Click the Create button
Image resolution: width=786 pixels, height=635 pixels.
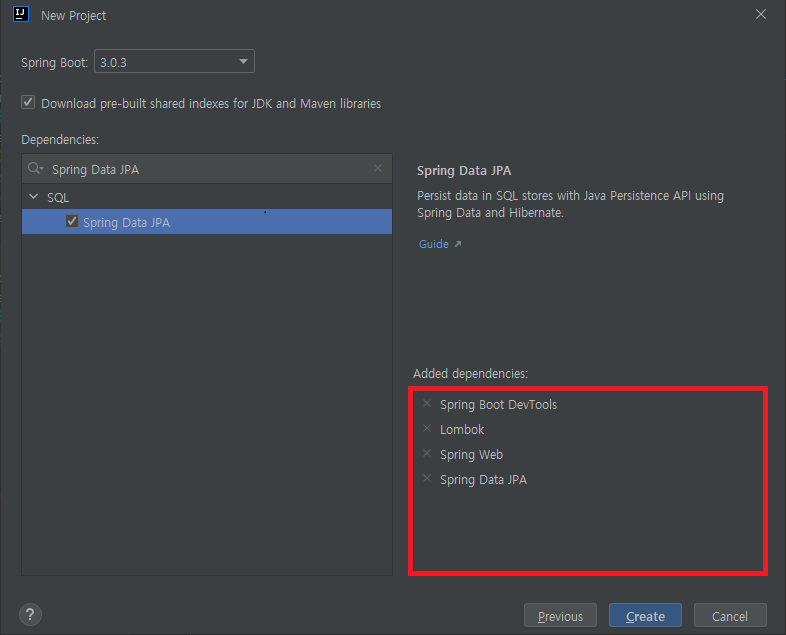pos(645,615)
